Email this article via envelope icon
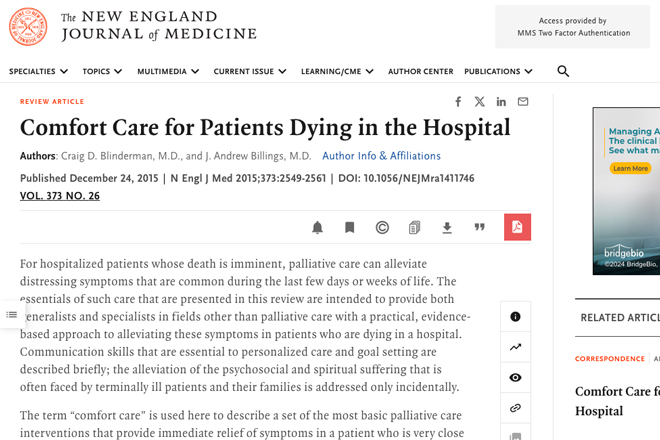660x440 pixels. click(523, 102)
